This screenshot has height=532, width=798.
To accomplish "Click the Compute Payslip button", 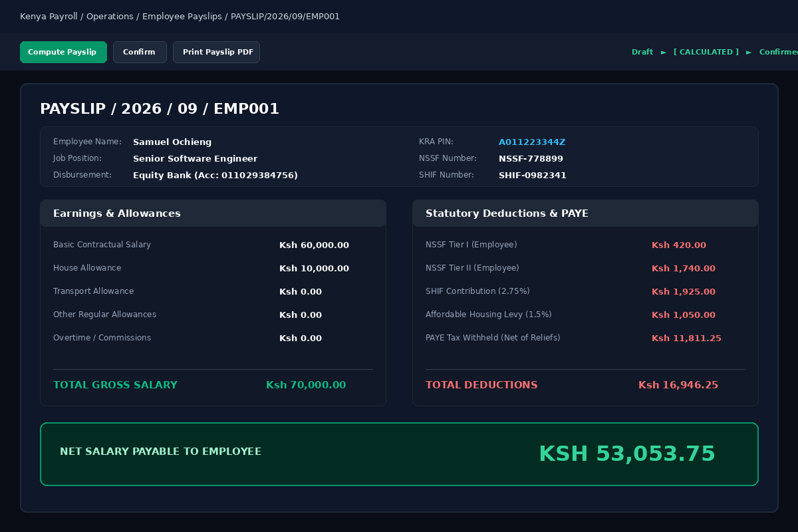I will tap(63, 52).
